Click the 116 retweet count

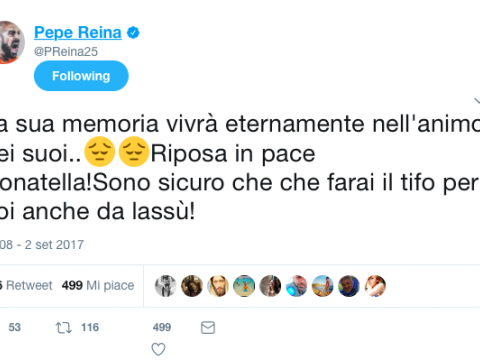click(90, 327)
